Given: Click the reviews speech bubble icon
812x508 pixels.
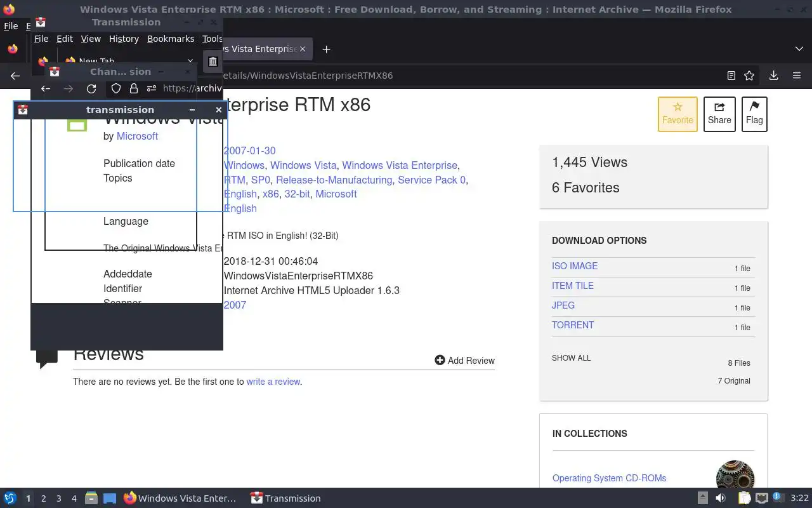Looking at the screenshot, I should click(x=47, y=358).
